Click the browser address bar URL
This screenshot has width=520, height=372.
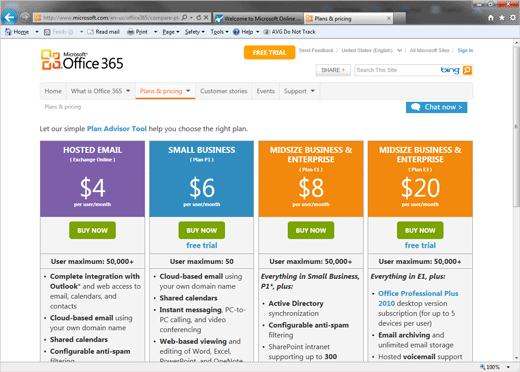(x=112, y=18)
